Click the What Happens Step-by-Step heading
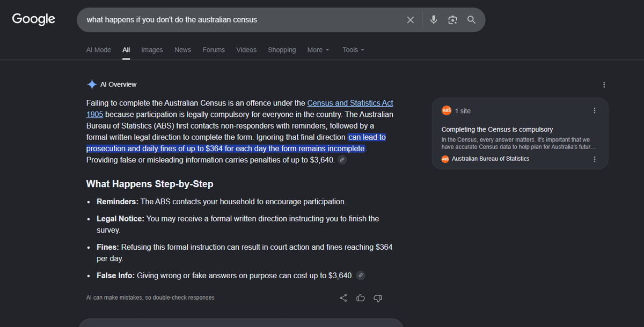644x327 pixels. coord(150,184)
